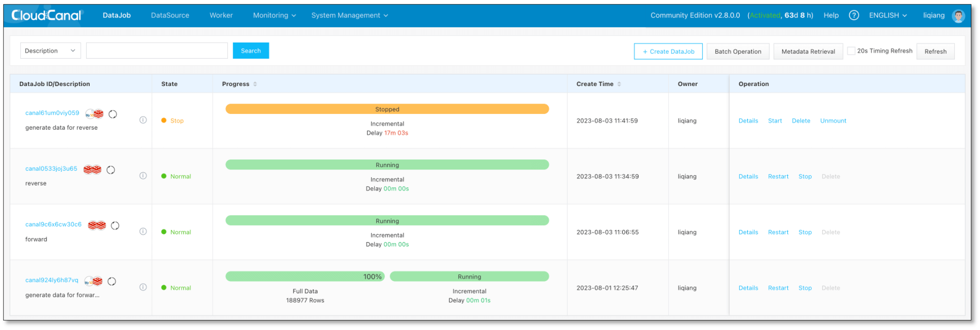Switch to the DataSource tab
The image size is (980, 330).
tap(170, 15)
